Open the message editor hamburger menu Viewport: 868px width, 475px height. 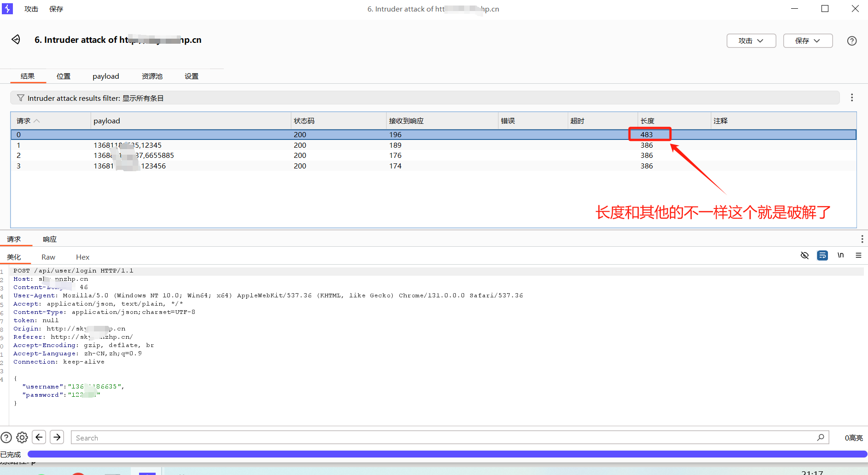click(858, 255)
